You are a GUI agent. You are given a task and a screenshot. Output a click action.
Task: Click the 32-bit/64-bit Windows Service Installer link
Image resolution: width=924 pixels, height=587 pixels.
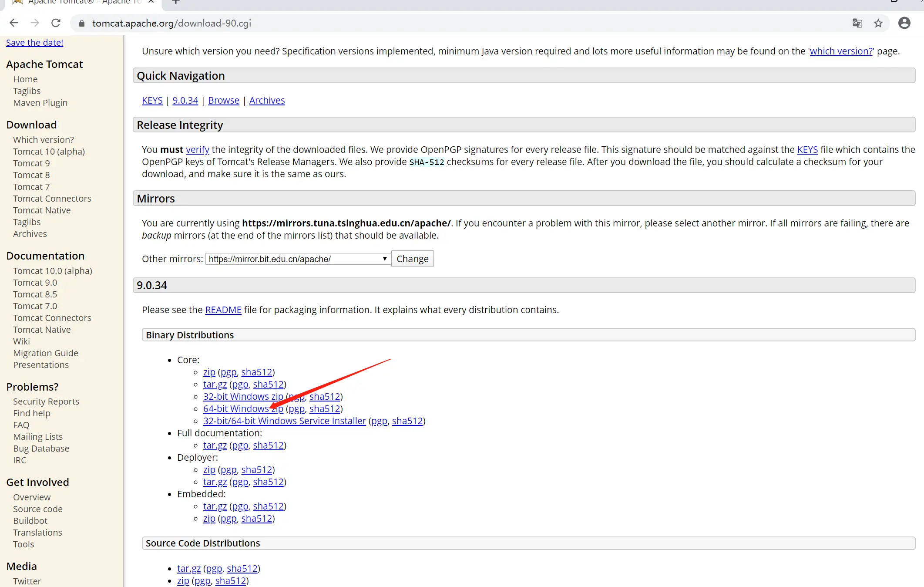[284, 421]
